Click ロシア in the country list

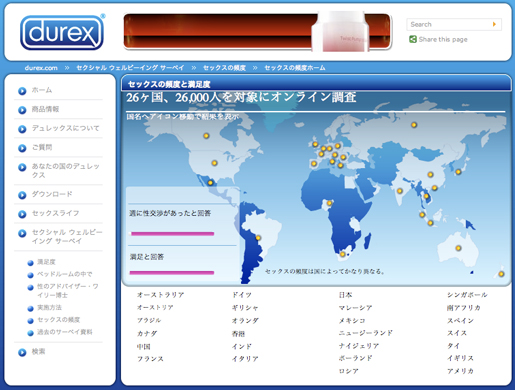point(349,371)
